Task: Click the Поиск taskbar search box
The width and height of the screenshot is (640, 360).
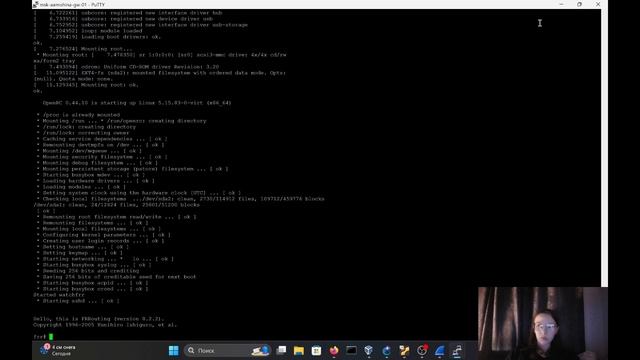Action: point(227,351)
